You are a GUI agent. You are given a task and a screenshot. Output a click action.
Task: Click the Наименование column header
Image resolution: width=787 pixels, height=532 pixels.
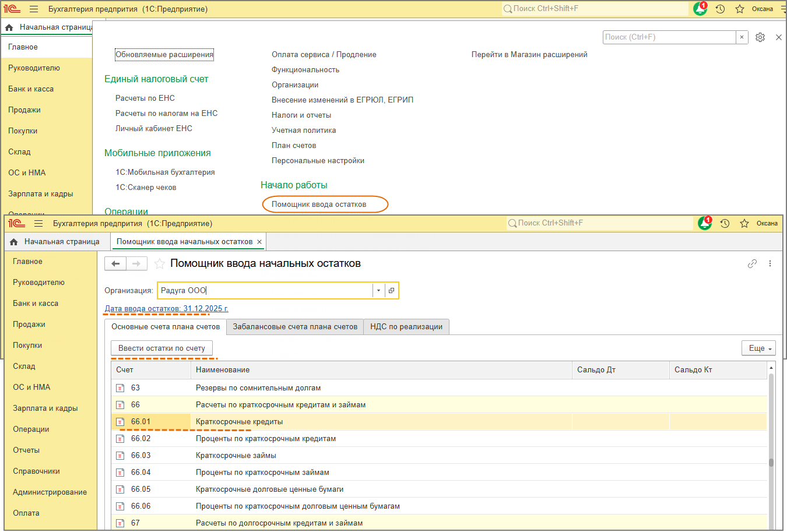[x=381, y=370]
